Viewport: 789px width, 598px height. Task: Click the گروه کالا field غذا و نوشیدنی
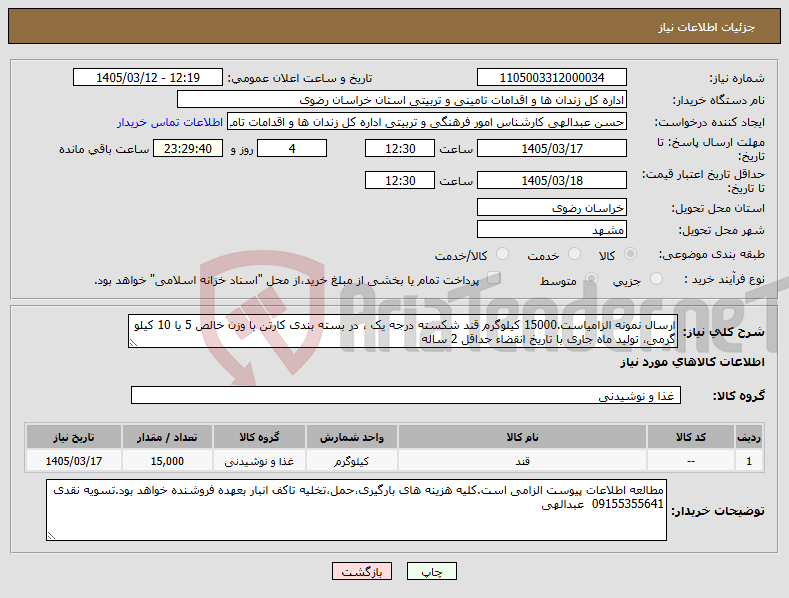click(x=406, y=395)
